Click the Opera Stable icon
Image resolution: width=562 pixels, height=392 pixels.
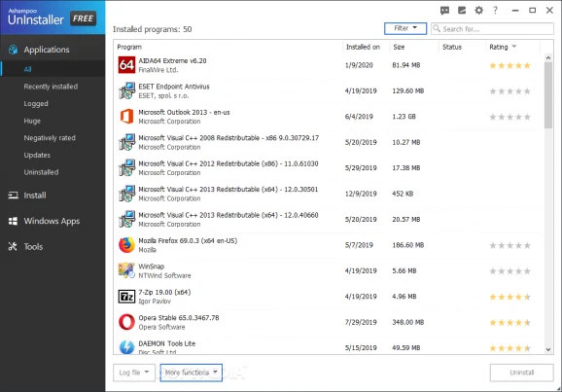126,322
